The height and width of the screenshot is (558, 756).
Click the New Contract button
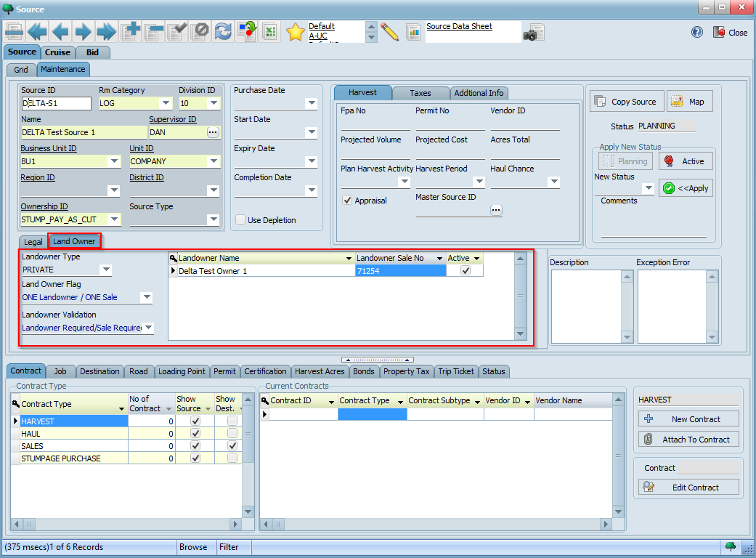tap(688, 419)
